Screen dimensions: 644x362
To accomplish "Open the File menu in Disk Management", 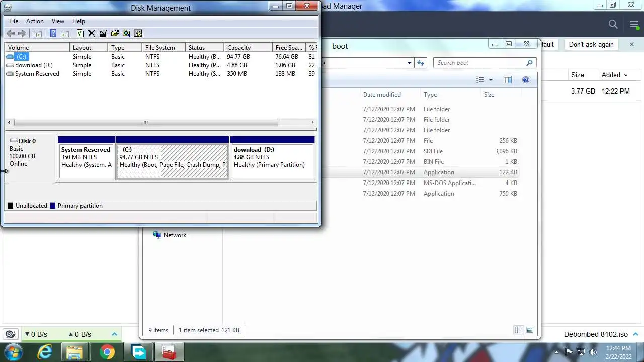I will coord(14,21).
